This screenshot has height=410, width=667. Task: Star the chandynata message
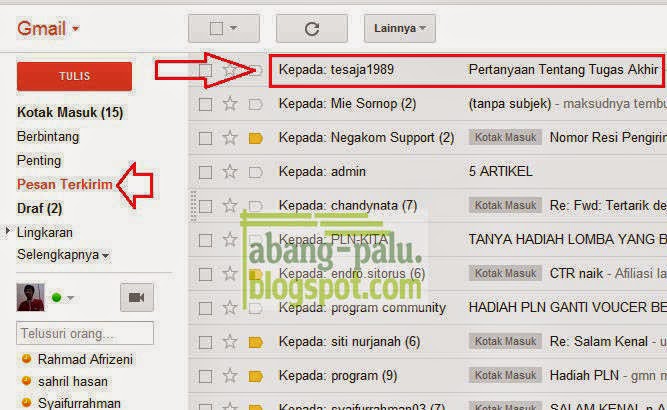pos(230,206)
